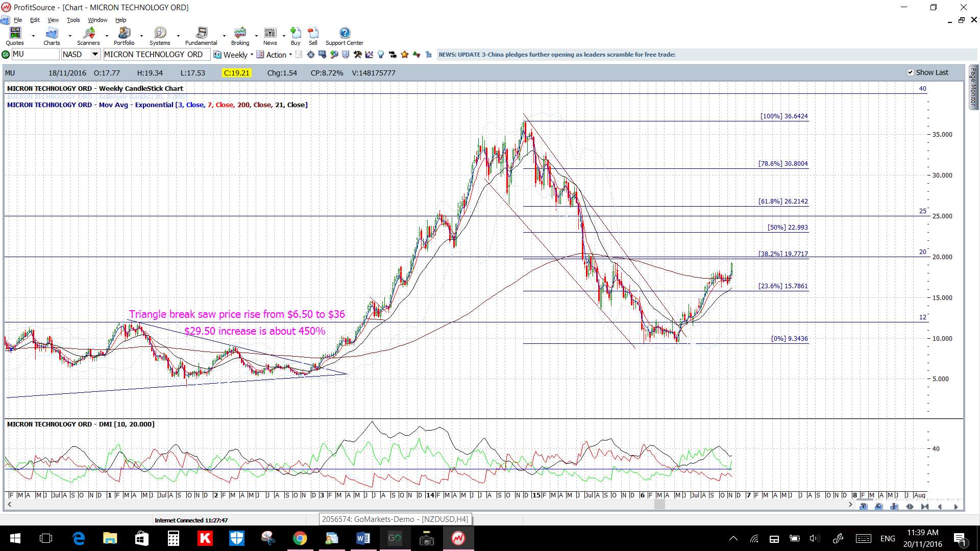Open the Window menu
Viewport: 980px width, 551px height.
click(x=97, y=20)
